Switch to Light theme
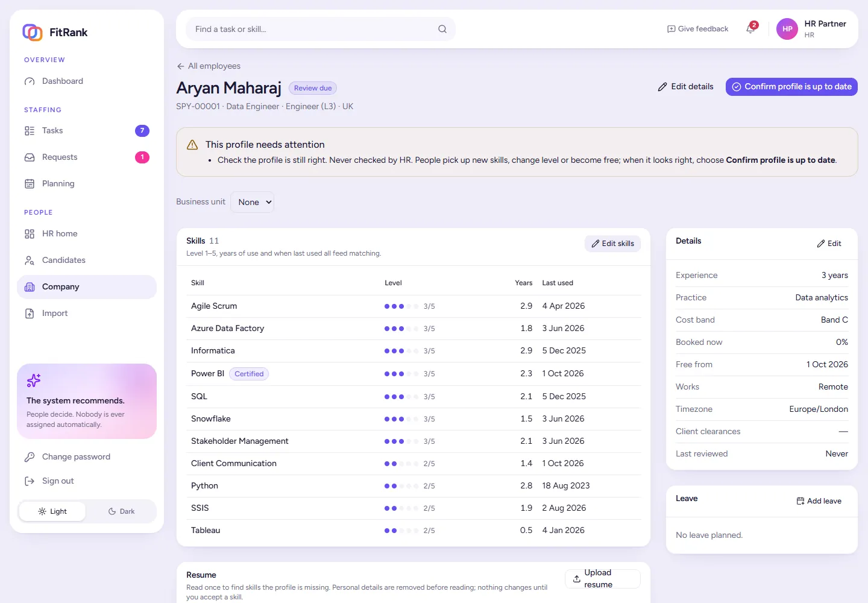 [52, 511]
